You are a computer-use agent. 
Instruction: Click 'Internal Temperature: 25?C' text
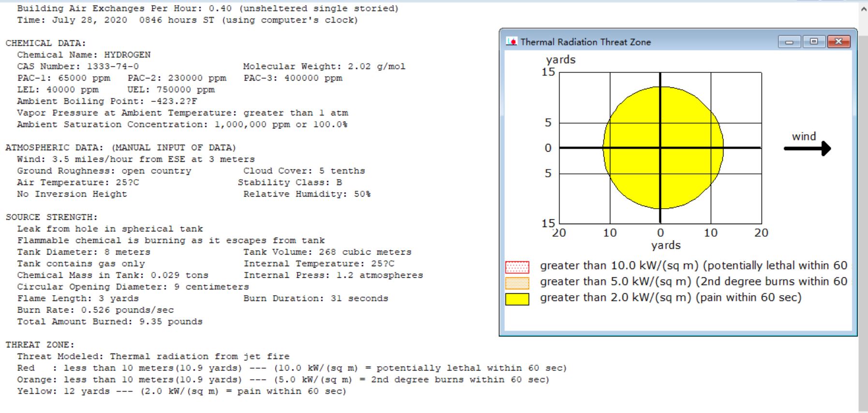[x=319, y=263]
